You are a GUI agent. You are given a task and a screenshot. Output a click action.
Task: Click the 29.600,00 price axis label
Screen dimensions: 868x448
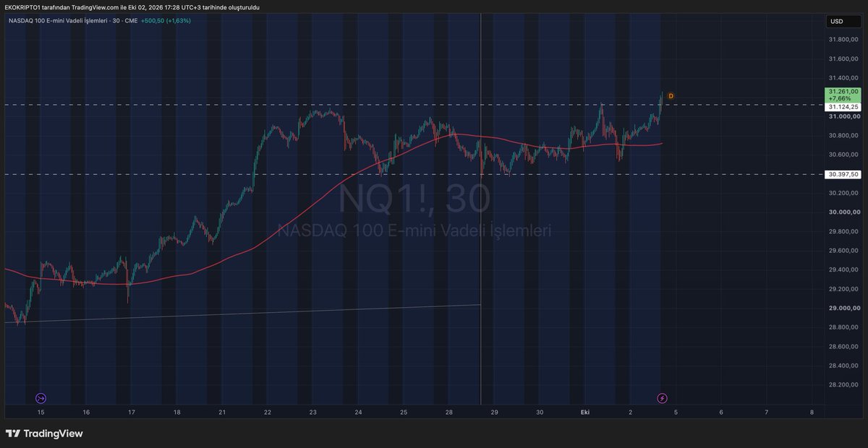pos(844,251)
